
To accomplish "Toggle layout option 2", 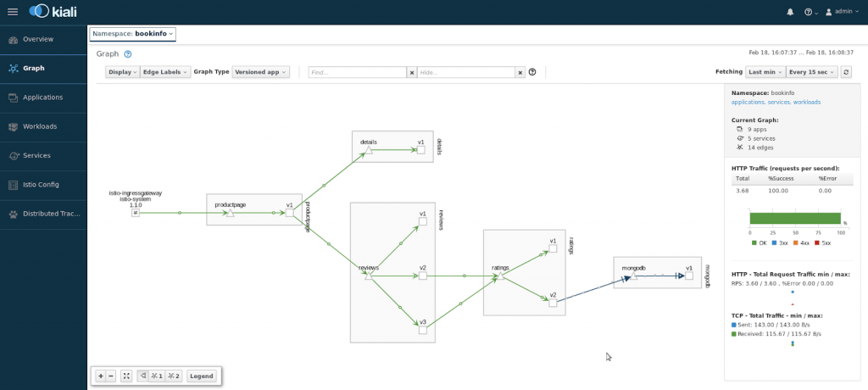I will point(174,376).
